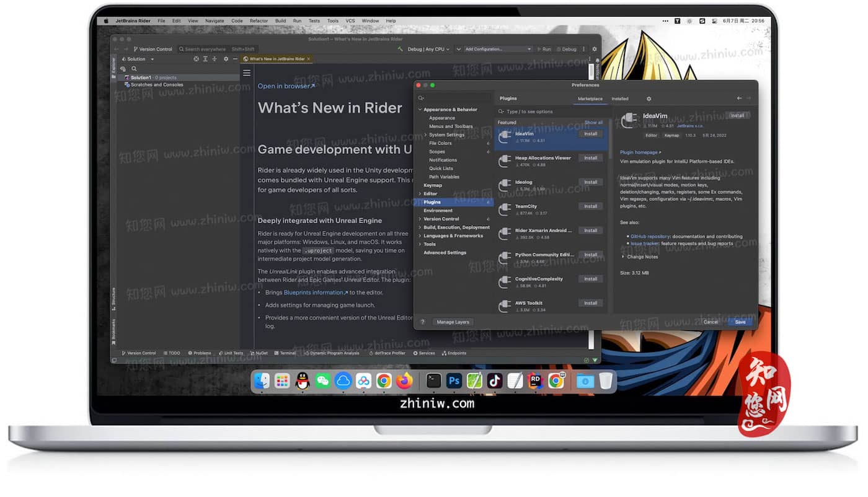Screen dimensions: 868x497
Task: Click Open in browser link
Action: click(286, 86)
